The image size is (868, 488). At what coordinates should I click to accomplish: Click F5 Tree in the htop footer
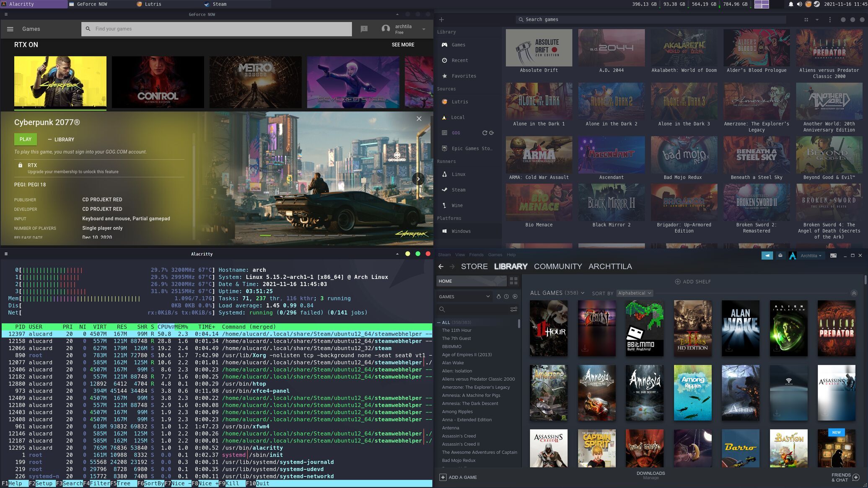(x=123, y=483)
